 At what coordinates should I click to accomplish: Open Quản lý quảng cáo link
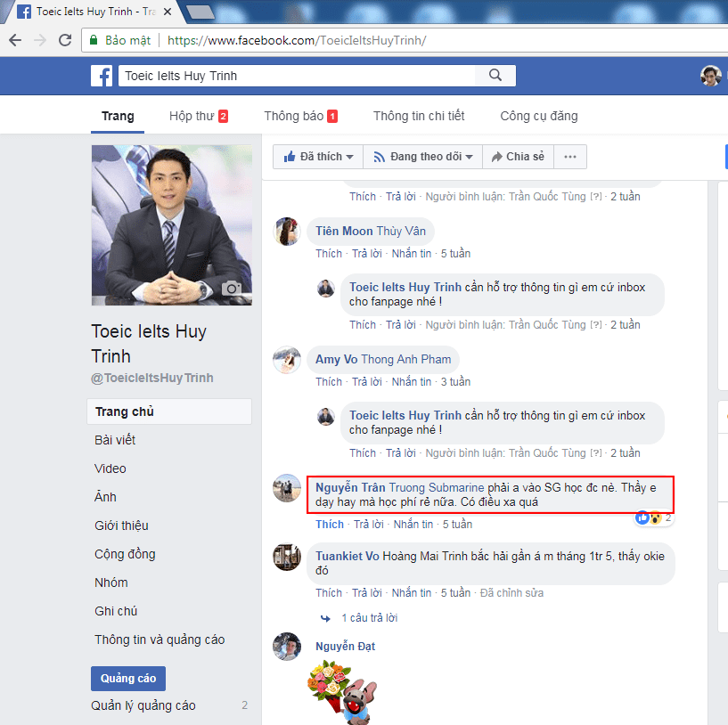point(143,705)
